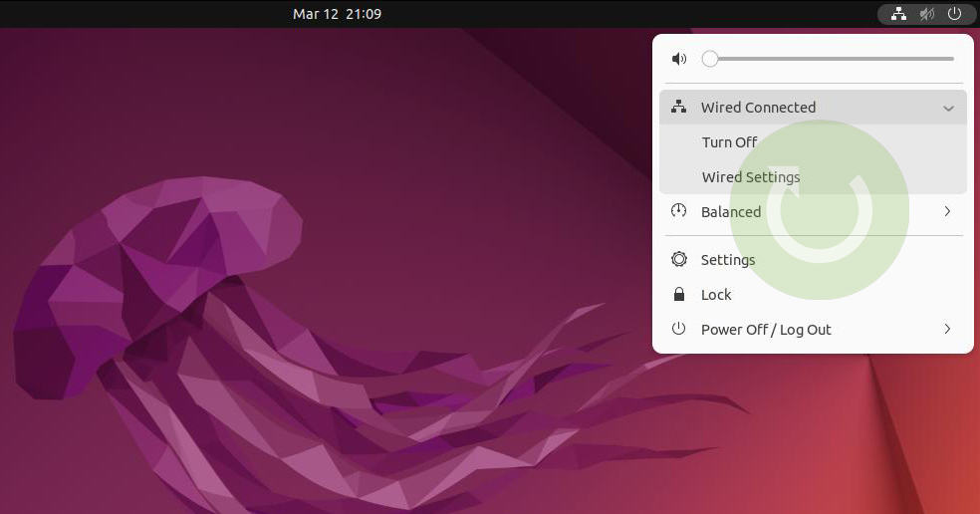The image size is (980, 514).
Task: Expand the Balanced power mode arrow
Action: [947, 211]
